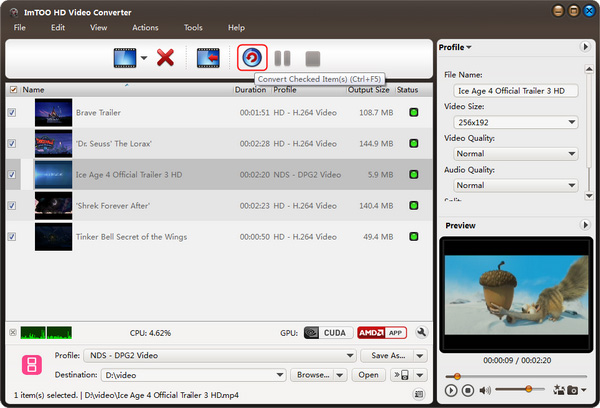Open GPU settings wrench icon
The width and height of the screenshot is (600, 408).
(421, 332)
